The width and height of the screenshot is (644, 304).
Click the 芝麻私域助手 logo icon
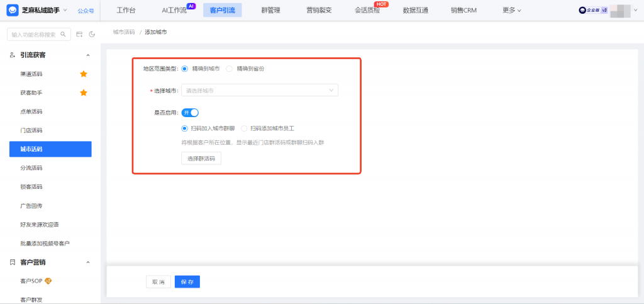tap(13, 10)
